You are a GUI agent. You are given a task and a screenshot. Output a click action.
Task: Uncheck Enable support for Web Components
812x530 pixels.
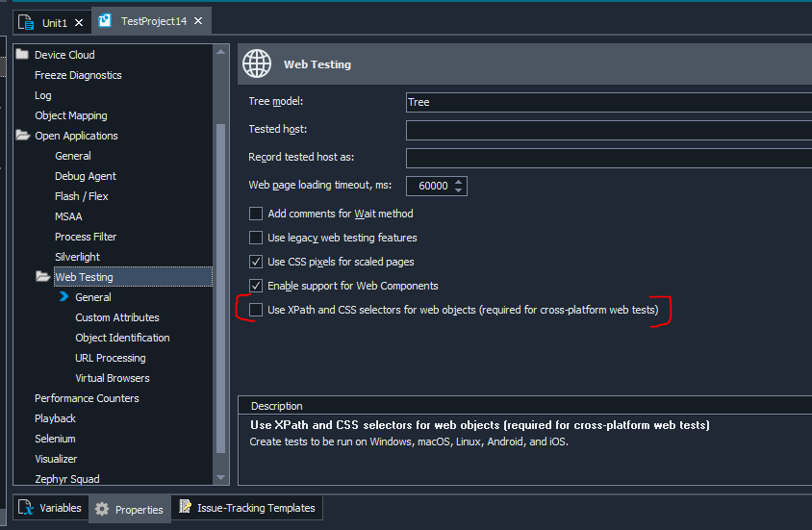(256, 285)
